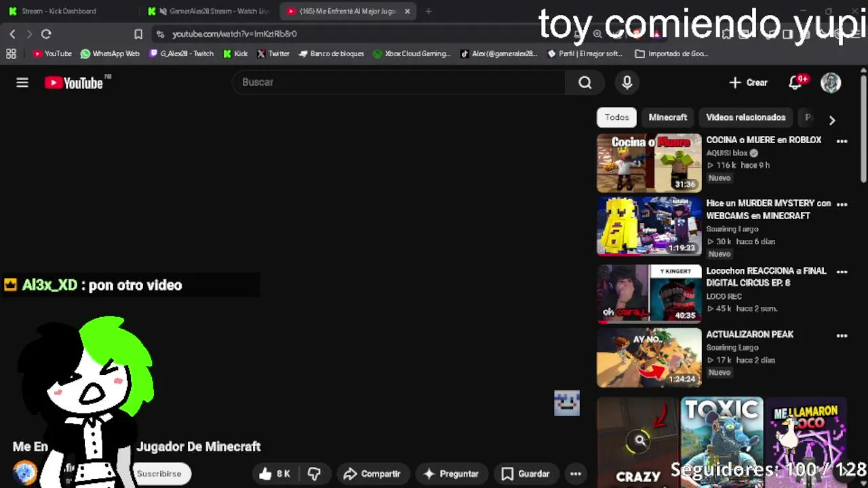Click the Compartir share button
This screenshot has width=868, height=488.
point(372,474)
